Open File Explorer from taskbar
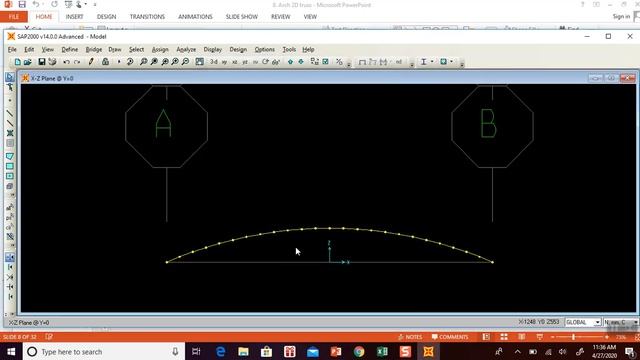Screen dimensions: 640x360 243,351
